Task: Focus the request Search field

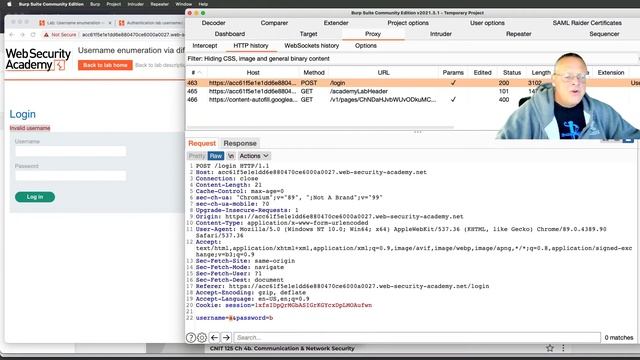Action: (417, 338)
